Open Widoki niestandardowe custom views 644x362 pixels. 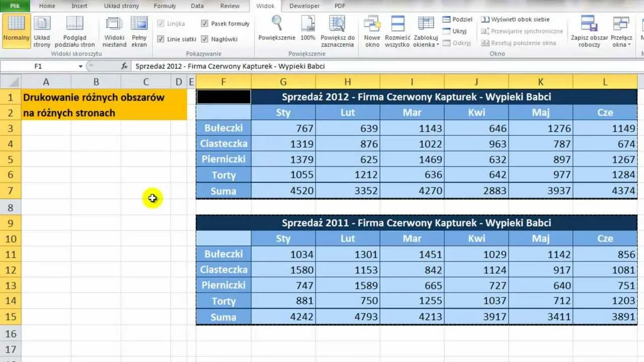pos(114,31)
